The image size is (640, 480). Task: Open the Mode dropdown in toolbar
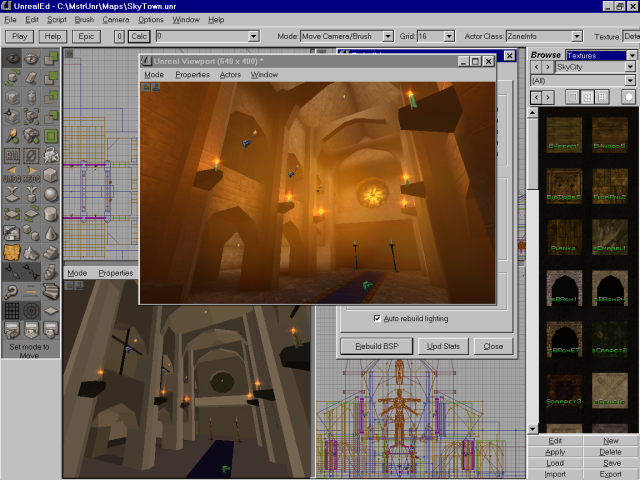(x=389, y=36)
